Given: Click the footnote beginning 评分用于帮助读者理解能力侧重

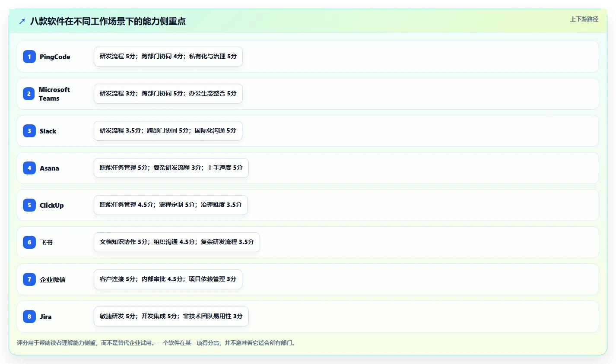Looking at the screenshot, I should click(156, 343).
